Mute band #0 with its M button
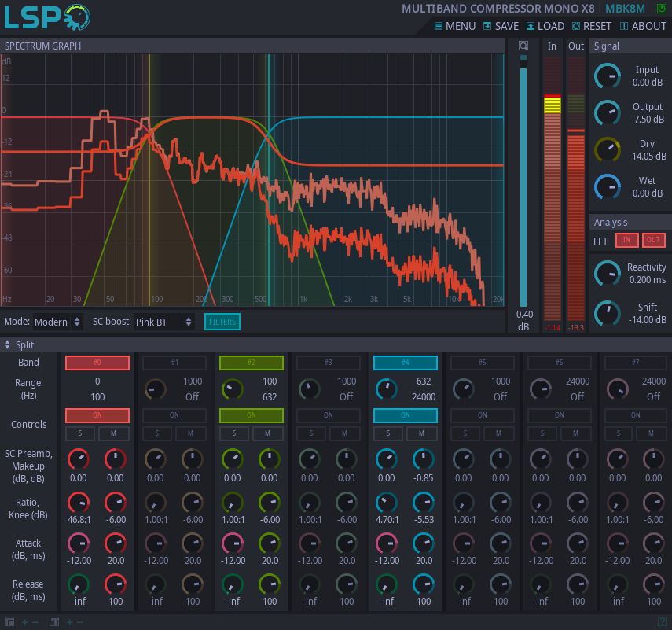Screen dimensions: 672x630 click(113, 433)
